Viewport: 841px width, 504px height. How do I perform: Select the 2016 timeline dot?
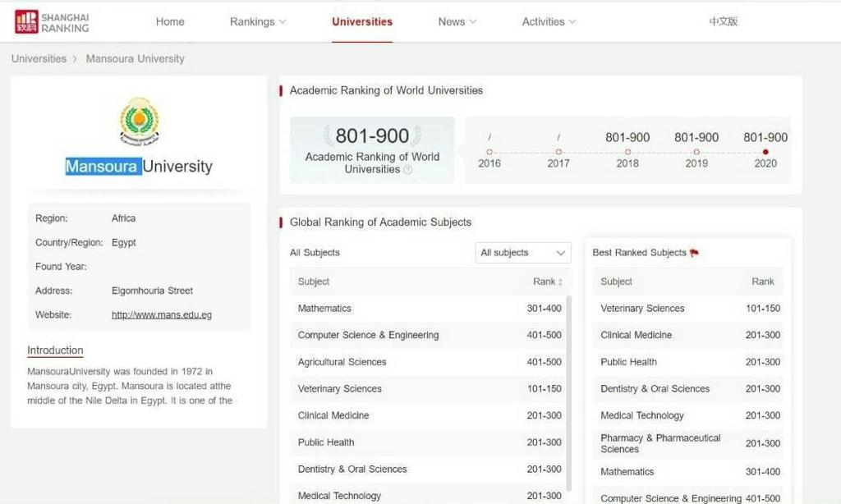489,152
